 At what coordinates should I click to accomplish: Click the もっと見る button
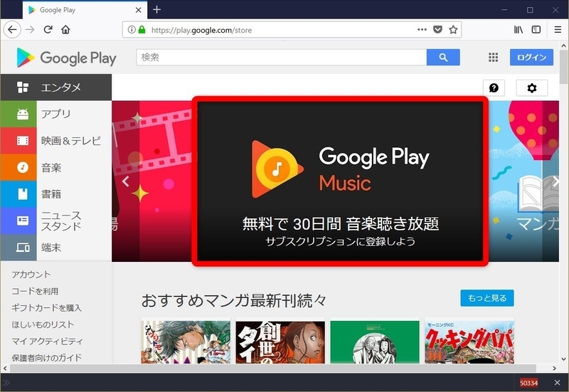(x=486, y=298)
